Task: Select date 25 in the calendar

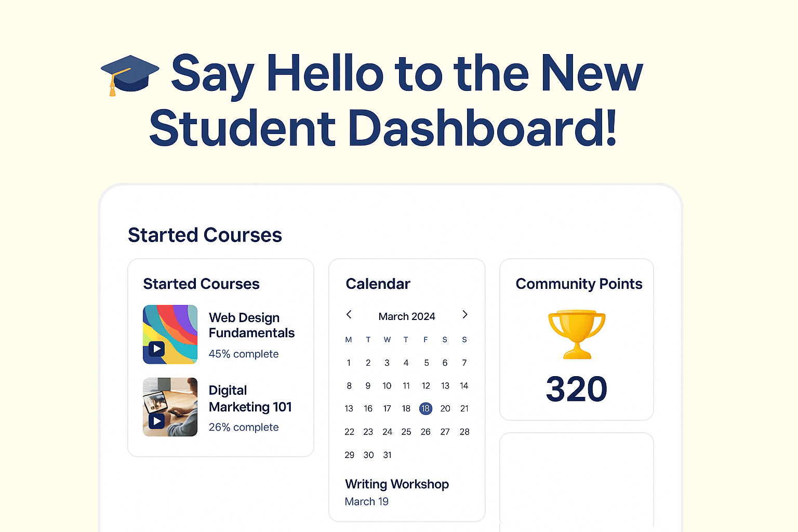Action: [406, 432]
